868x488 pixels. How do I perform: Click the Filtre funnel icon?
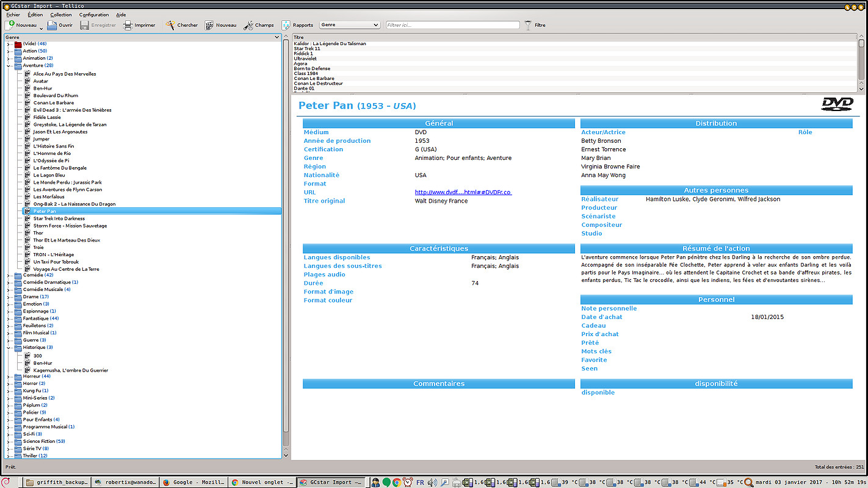tap(529, 25)
